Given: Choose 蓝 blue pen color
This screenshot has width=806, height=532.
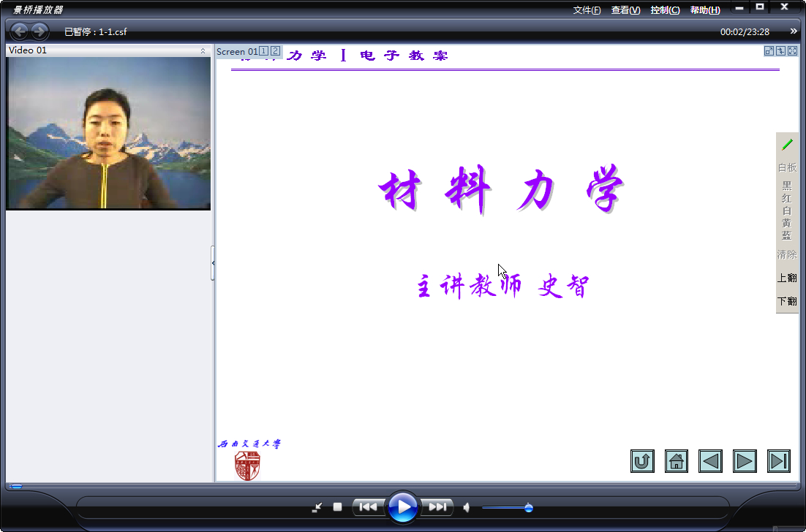Looking at the screenshot, I should point(787,235).
